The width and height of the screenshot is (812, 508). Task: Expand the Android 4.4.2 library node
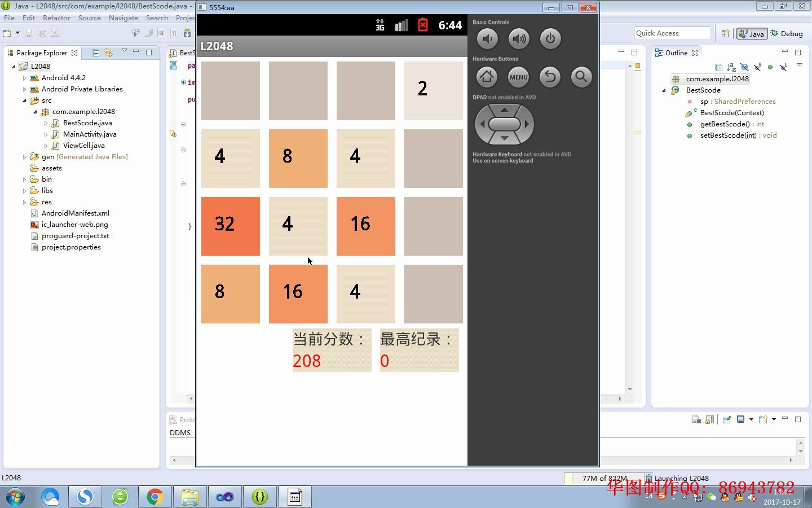pyautogui.click(x=24, y=78)
